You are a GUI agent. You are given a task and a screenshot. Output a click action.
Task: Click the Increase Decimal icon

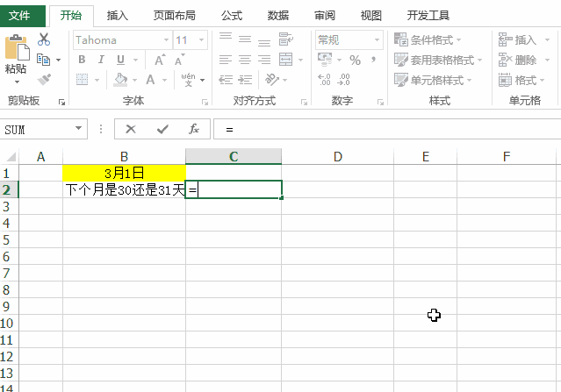(325, 80)
